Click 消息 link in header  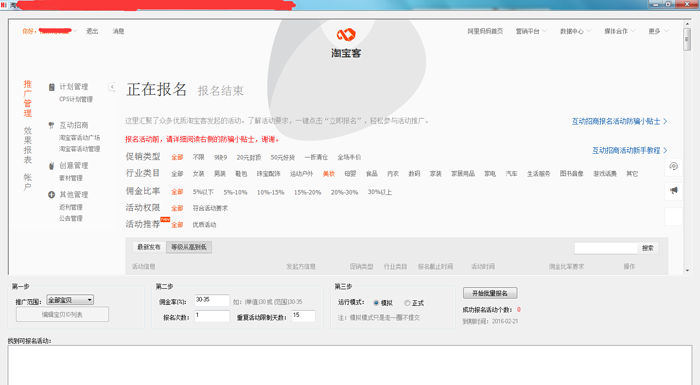pyautogui.click(x=118, y=31)
